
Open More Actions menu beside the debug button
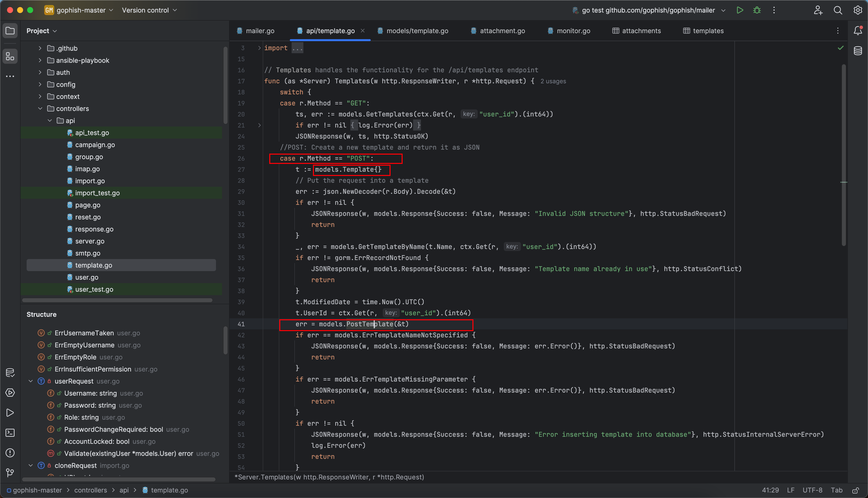click(774, 10)
